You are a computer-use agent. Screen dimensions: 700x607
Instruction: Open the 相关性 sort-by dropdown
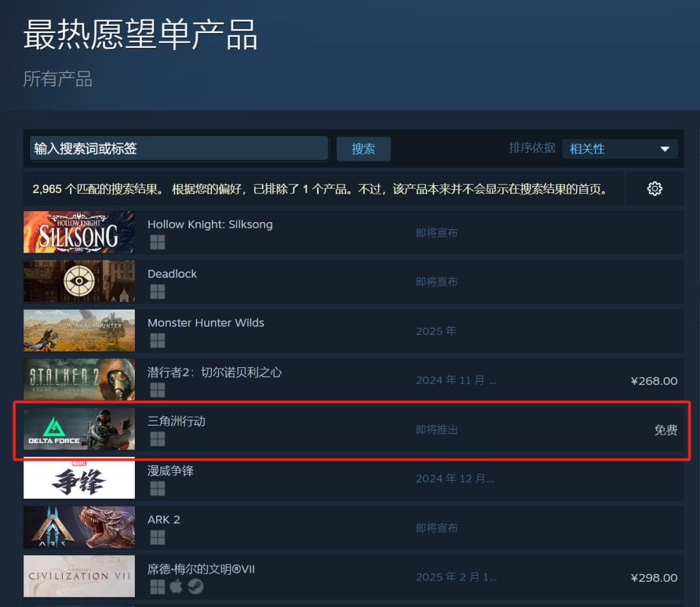pyautogui.click(x=620, y=149)
